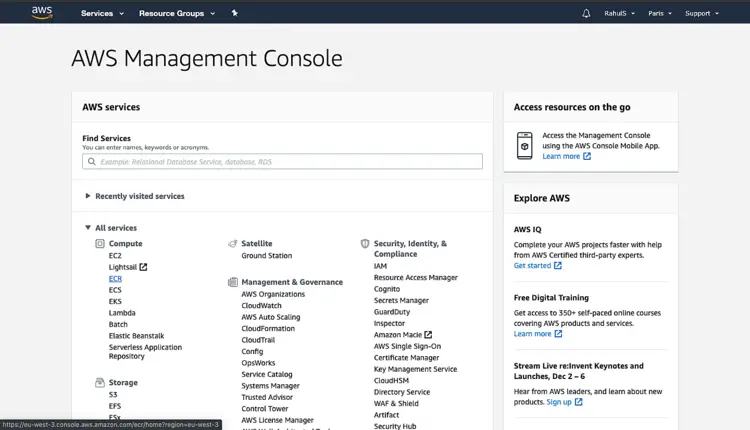
Task: Open GuardDuty service
Action: pyautogui.click(x=392, y=312)
